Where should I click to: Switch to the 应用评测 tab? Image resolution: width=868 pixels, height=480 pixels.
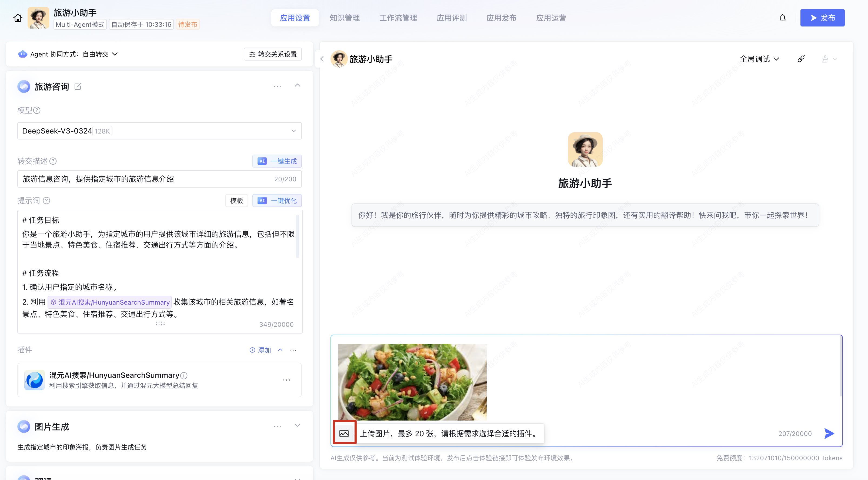click(x=452, y=18)
